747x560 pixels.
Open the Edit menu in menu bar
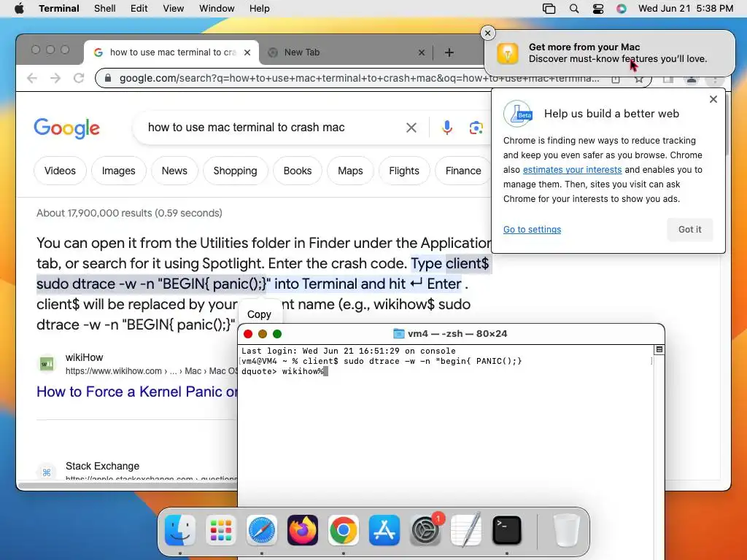pos(139,9)
